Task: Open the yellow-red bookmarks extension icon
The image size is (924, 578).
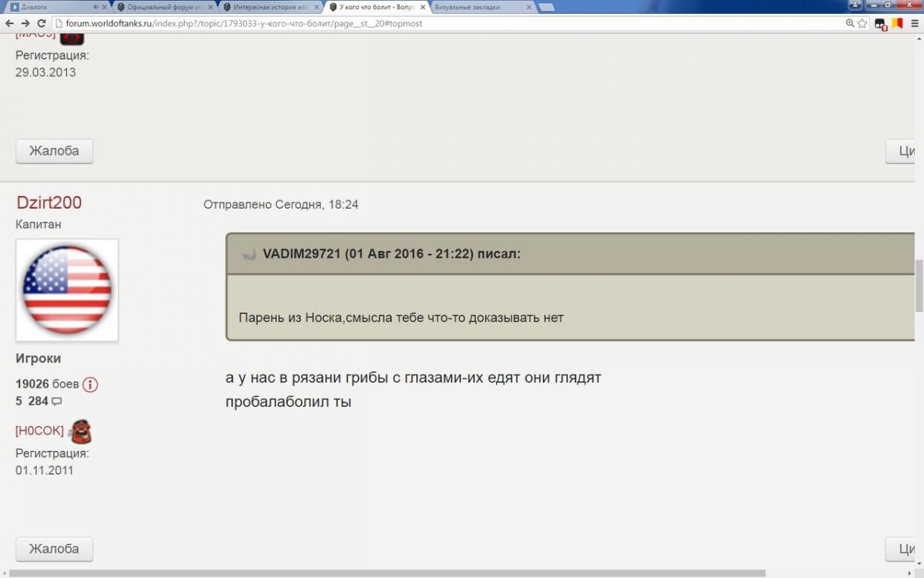Action: [896, 23]
